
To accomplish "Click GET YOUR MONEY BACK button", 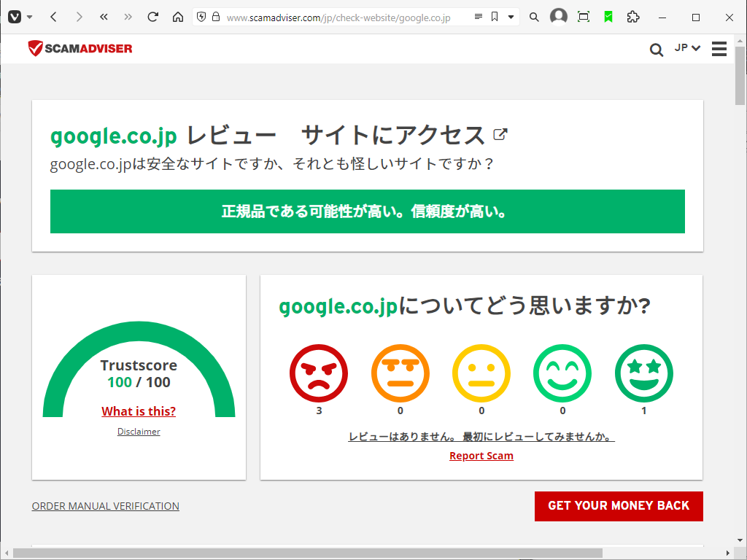I will pyautogui.click(x=619, y=506).
